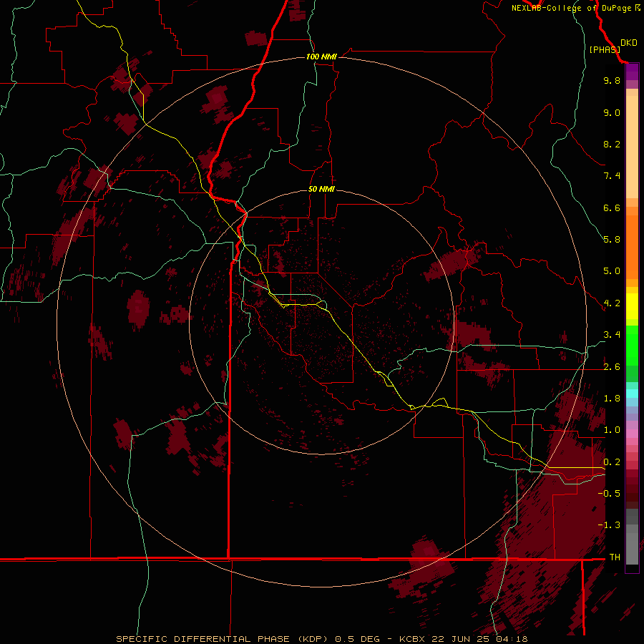
Task: Click the orange segment of the color bar
Action: (632, 248)
